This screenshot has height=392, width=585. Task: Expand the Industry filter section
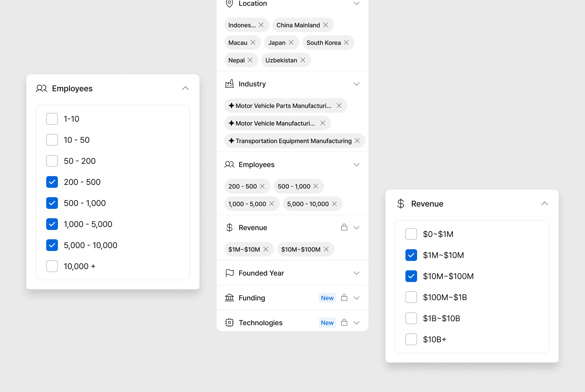tap(356, 84)
